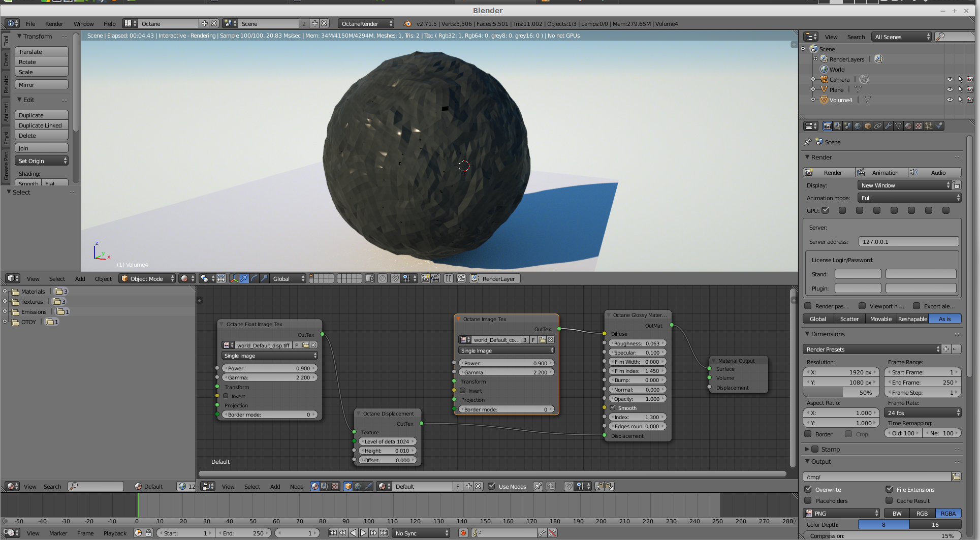This screenshot has height=540, width=980.
Task: Enable the Border checkbox
Action: click(808, 434)
